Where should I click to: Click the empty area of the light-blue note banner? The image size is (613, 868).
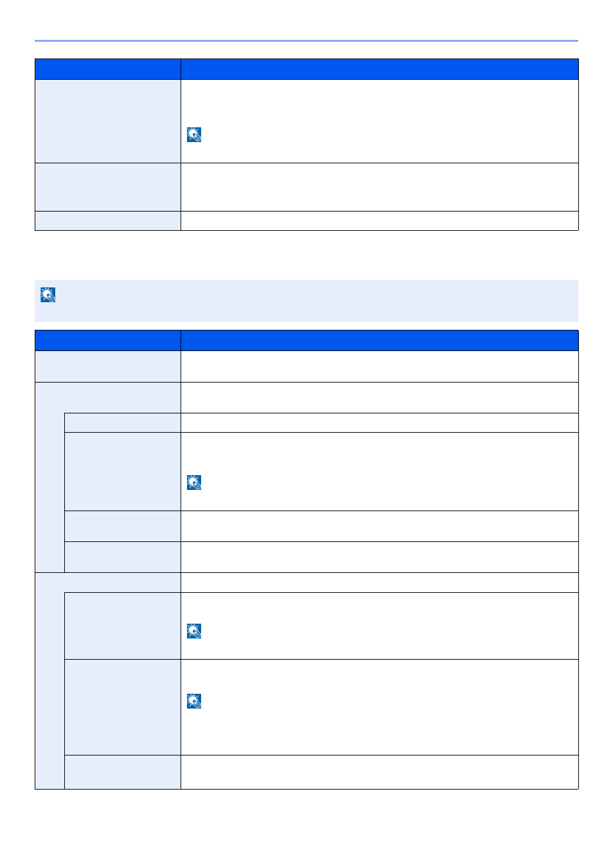click(315, 301)
